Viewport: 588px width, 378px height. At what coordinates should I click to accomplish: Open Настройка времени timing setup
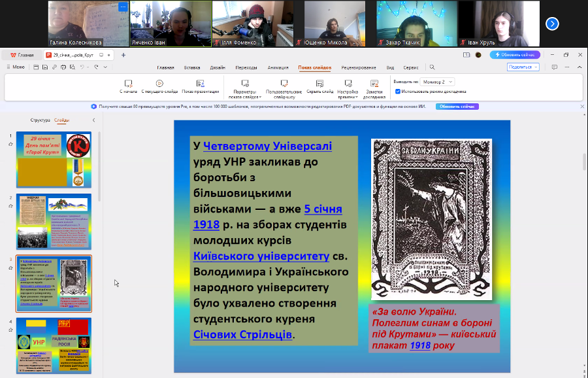coord(348,89)
